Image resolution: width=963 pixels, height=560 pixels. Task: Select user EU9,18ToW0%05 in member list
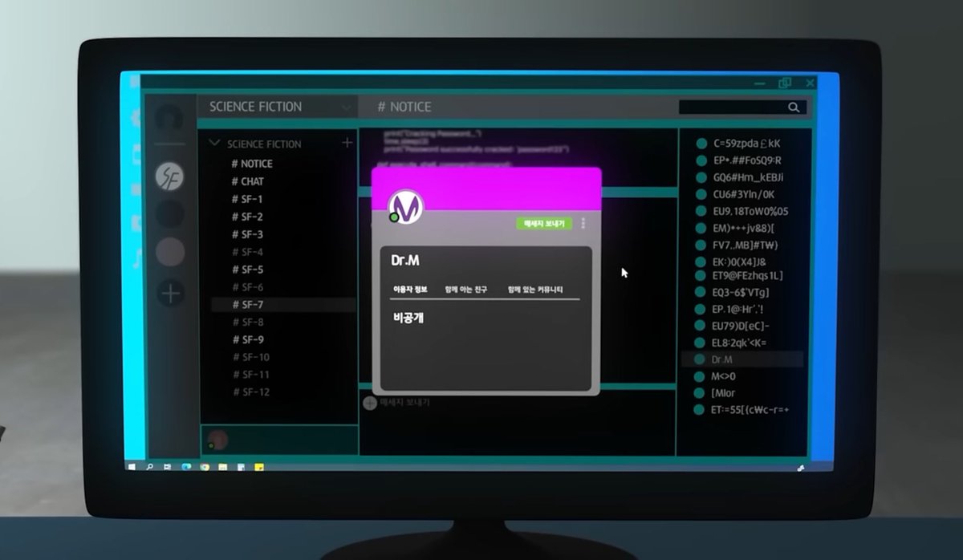[750, 212]
